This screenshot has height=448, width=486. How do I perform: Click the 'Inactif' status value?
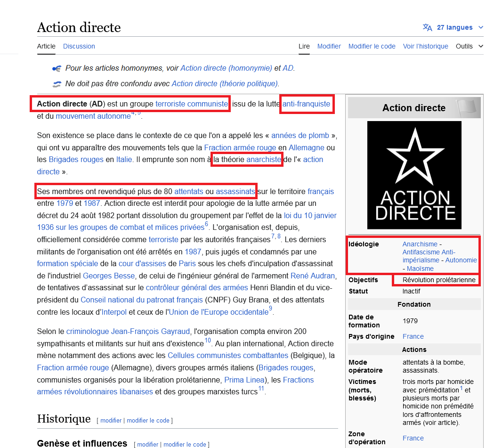(411, 291)
